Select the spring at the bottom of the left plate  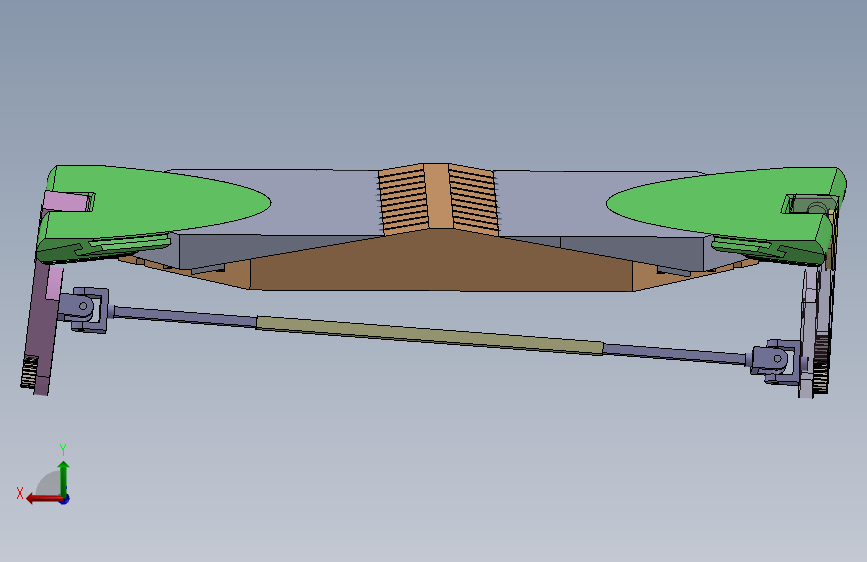pyautogui.click(x=29, y=372)
